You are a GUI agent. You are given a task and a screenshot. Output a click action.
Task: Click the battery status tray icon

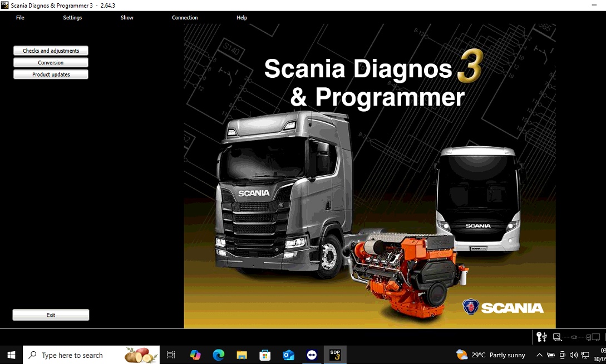click(x=551, y=355)
